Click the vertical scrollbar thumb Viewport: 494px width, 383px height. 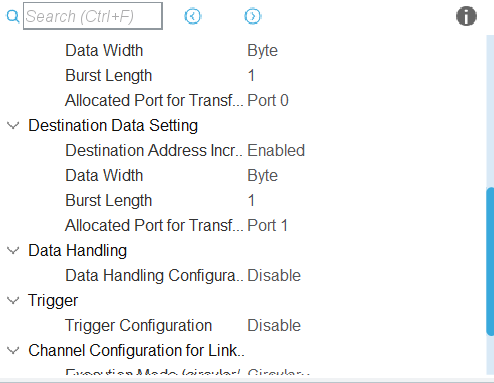tap(490, 262)
